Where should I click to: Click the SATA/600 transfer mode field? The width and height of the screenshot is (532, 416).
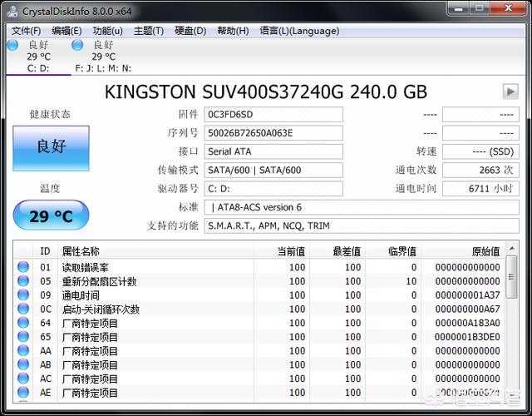pyautogui.click(x=273, y=170)
